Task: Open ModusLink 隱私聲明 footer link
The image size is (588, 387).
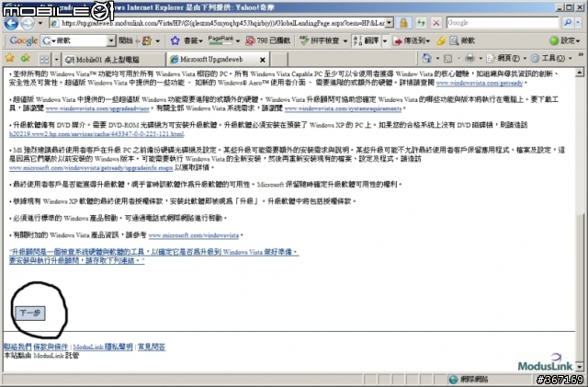Action: click(x=103, y=347)
